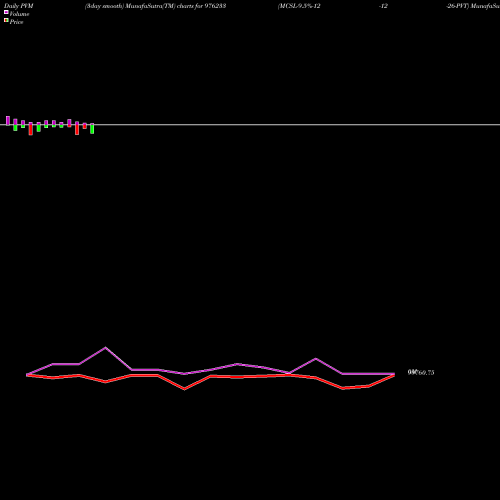Image resolution: width=500 pixels, height=500 pixels.
Task: Click the '(MCSL-9.5%-12' label text
Action: coord(299,6)
